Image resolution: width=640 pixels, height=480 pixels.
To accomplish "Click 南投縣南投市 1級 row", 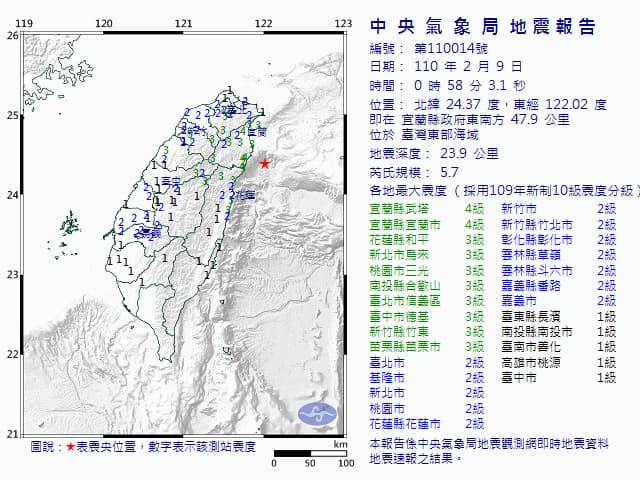I will 559,332.
